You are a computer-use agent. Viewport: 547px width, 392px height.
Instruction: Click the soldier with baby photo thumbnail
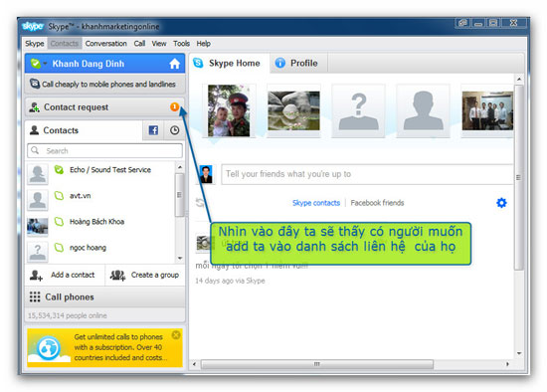coord(229,110)
